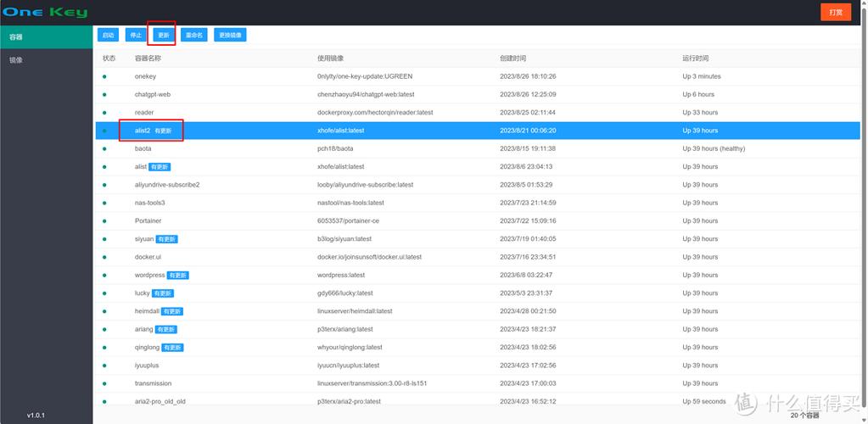868x424 pixels.
Task: Select the chatgpt-web container name
Action: 152,95
